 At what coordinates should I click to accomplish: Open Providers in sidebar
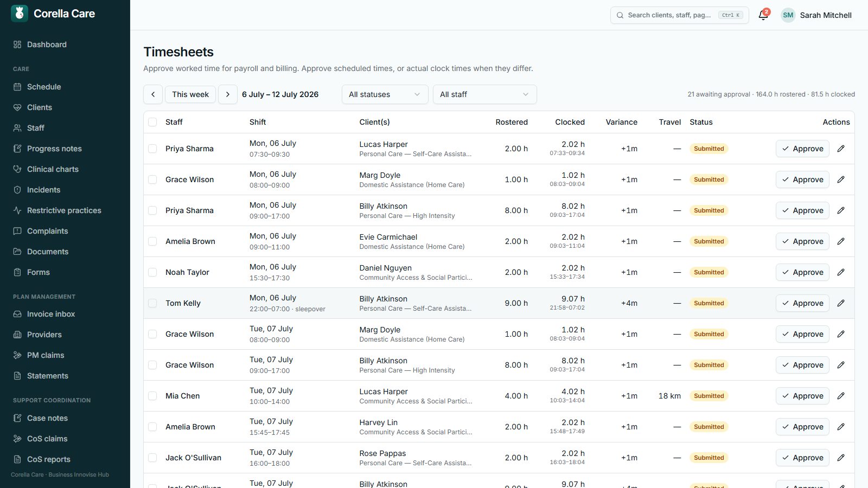click(65, 335)
